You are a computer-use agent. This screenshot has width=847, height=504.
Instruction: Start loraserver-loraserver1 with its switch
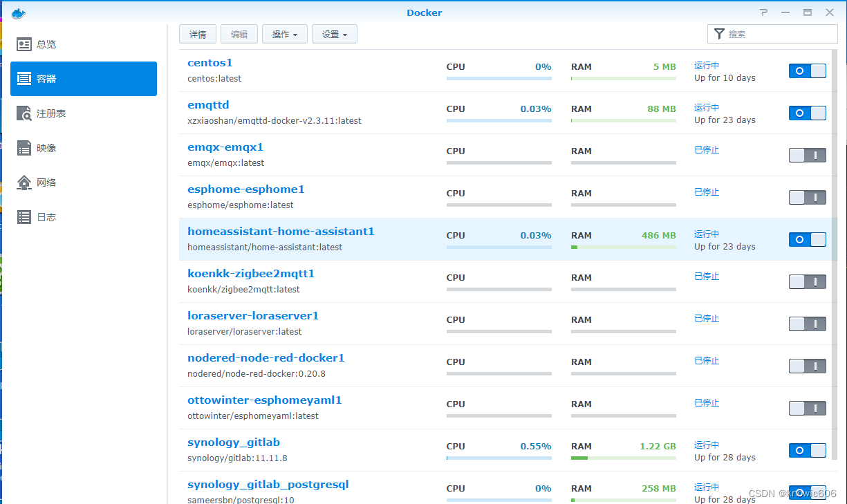point(808,324)
